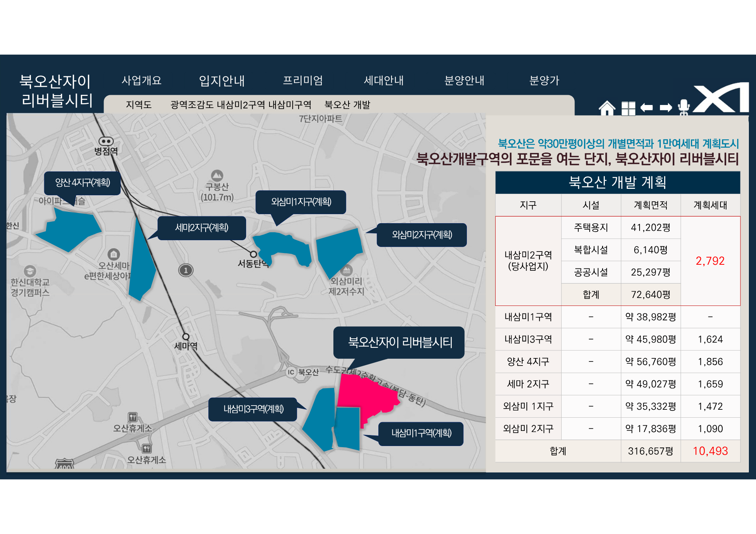
Task: Click the 오산휴게소 rest area icon
Action: point(133,417)
